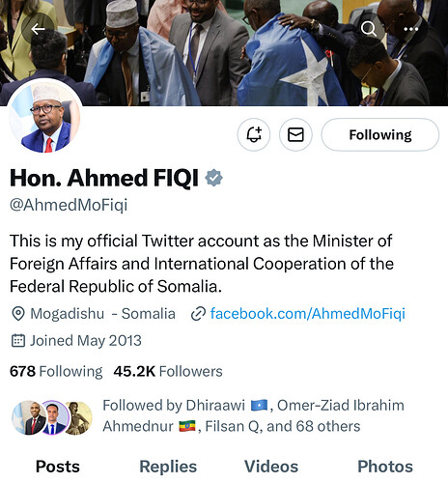Open the profile avatar photo
Viewport: 448px width, 483px height.
pyautogui.click(x=44, y=116)
